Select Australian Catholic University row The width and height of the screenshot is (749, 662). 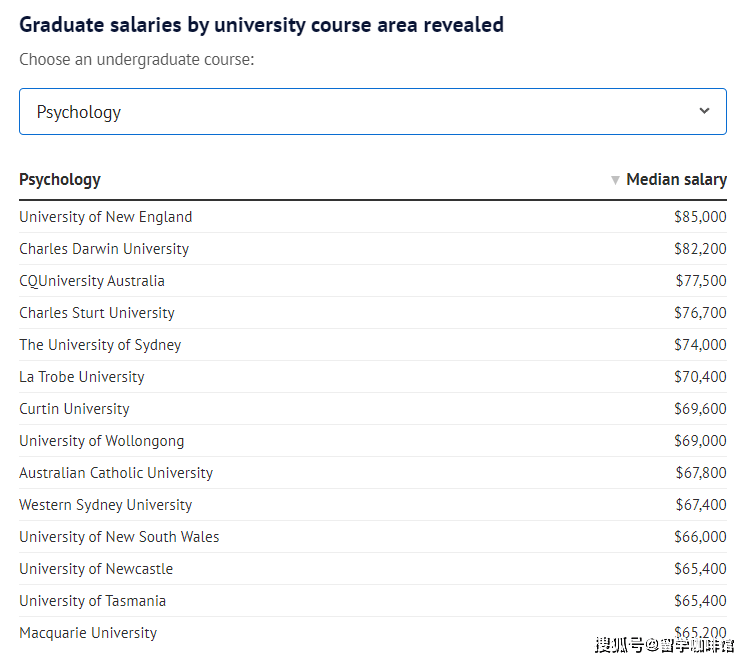[x=116, y=473]
